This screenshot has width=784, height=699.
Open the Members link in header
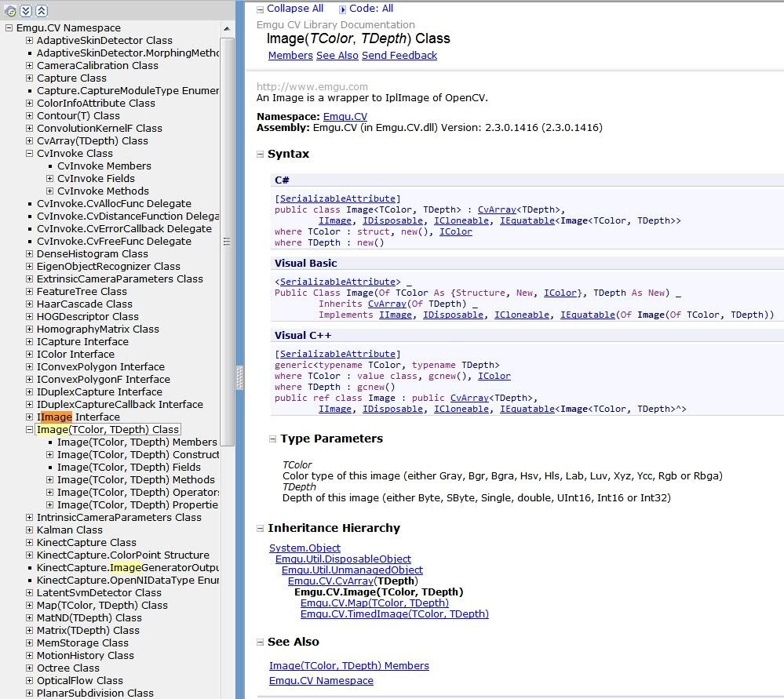[x=290, y=56]
